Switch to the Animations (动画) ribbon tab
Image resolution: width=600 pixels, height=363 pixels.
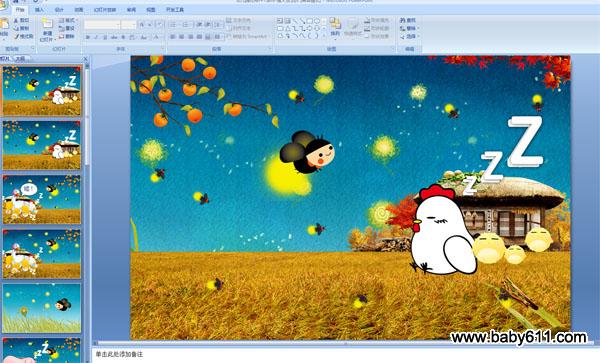click(78, 10)
